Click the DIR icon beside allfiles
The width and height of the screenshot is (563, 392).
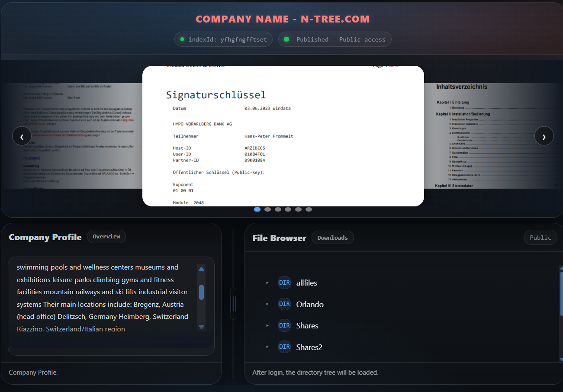pyautogui.click(x=284, y=283)
